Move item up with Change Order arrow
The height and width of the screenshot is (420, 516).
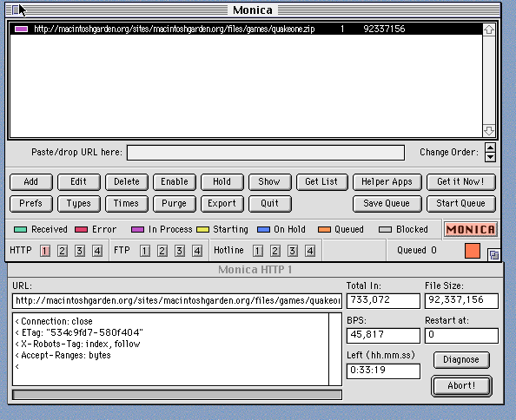[490, 148]
